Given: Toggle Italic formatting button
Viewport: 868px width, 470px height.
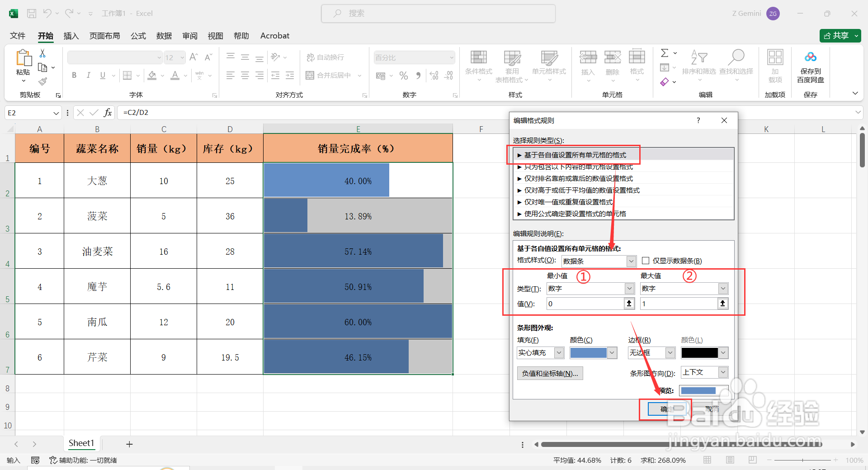Looking at the screenshot, I should tap(89, 75).
